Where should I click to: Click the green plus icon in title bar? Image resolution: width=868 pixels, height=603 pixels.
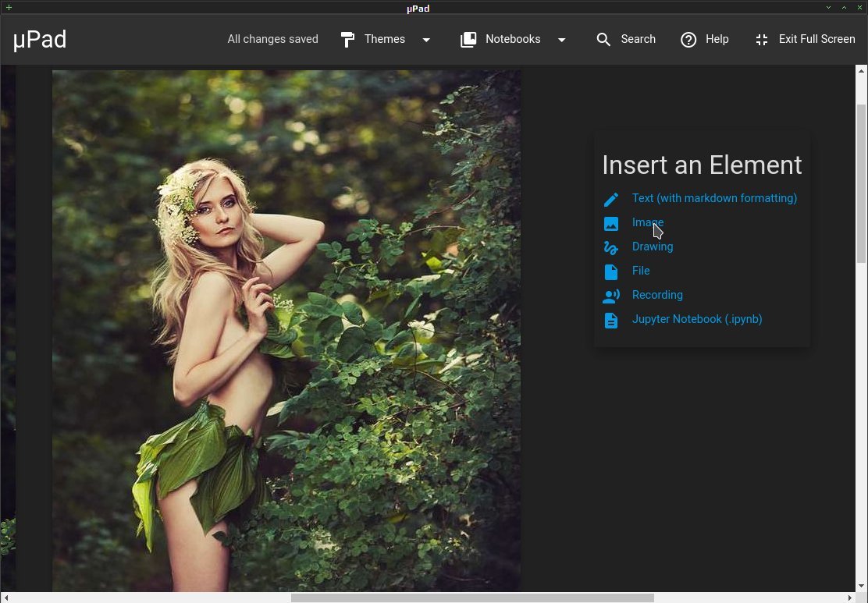tap(9, 7)
